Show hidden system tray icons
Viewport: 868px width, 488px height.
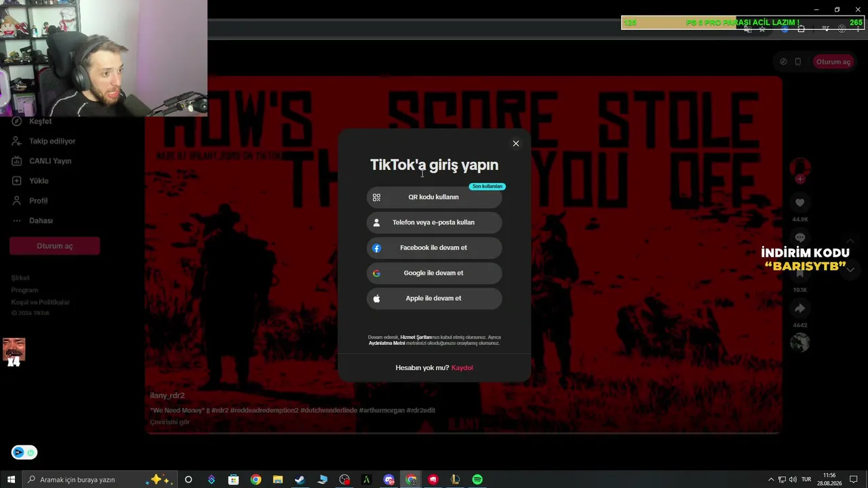pyautogui.click(x=770, y=480)
